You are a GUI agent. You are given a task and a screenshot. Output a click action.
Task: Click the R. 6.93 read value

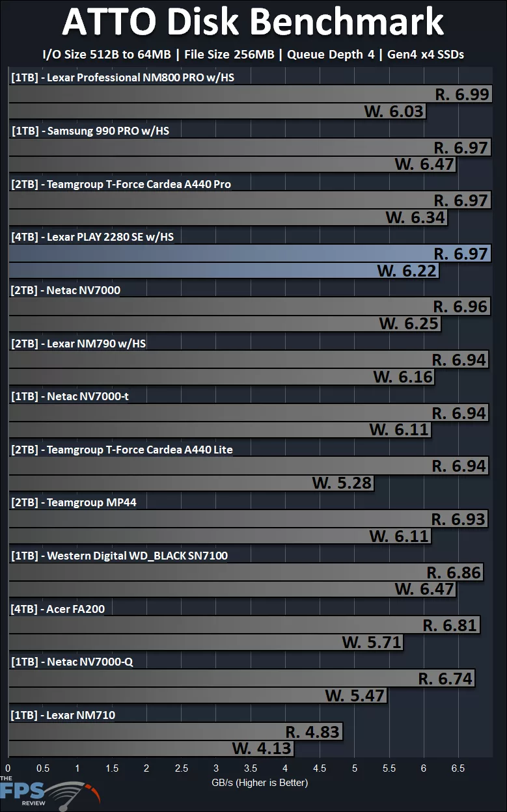click(459, 519)
